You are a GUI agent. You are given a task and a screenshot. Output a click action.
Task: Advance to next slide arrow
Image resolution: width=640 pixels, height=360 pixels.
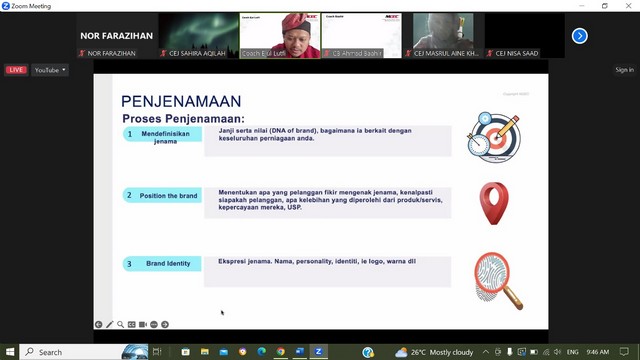click(x=165, y=324)
